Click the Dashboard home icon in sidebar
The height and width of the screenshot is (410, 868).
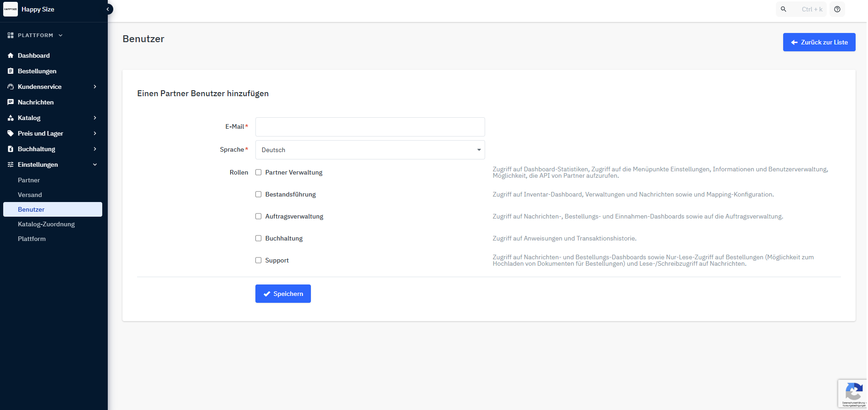(11, 55)
